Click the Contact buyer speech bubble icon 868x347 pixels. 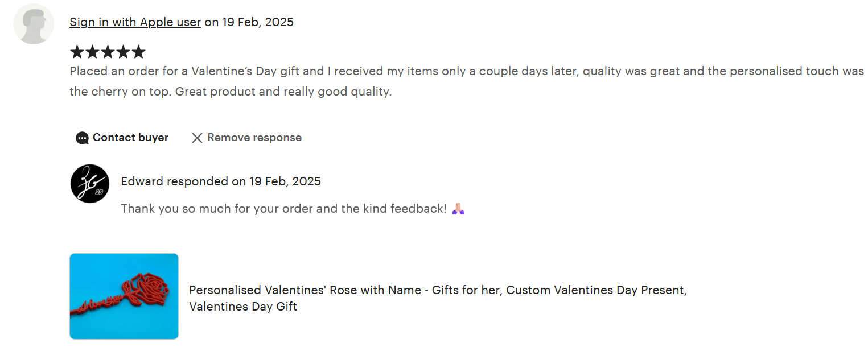point(82,138)
